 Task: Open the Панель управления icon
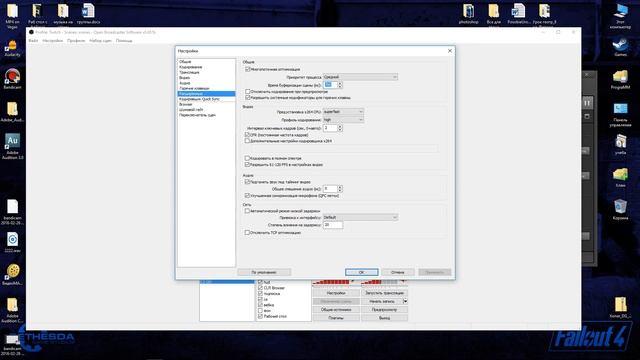pos(620,115)
